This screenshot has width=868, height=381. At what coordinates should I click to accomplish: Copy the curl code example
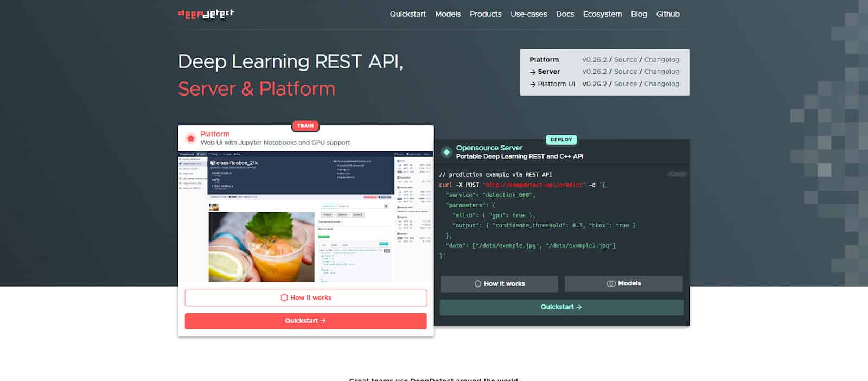pyautogui.click(x=677, y=174)
